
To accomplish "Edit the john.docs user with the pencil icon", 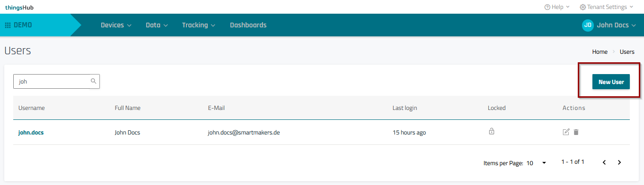I will coord(566,132).
